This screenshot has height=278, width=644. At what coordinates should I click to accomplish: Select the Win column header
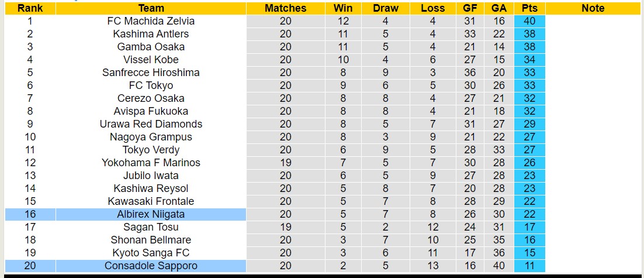tap(343, 8)
